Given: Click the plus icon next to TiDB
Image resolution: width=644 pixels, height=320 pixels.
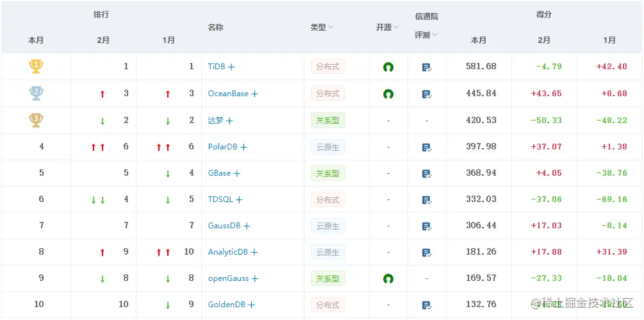Looking at the screenshot, I should tap(231, 67).
